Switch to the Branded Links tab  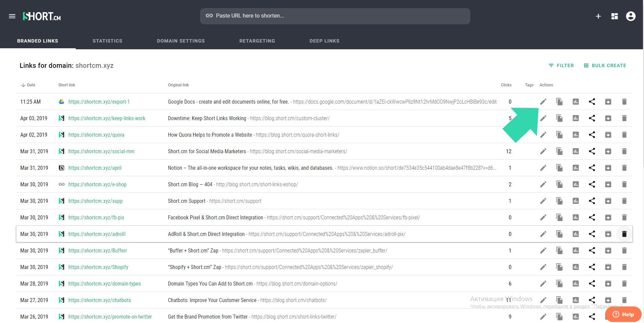click(x=38, y=41)
